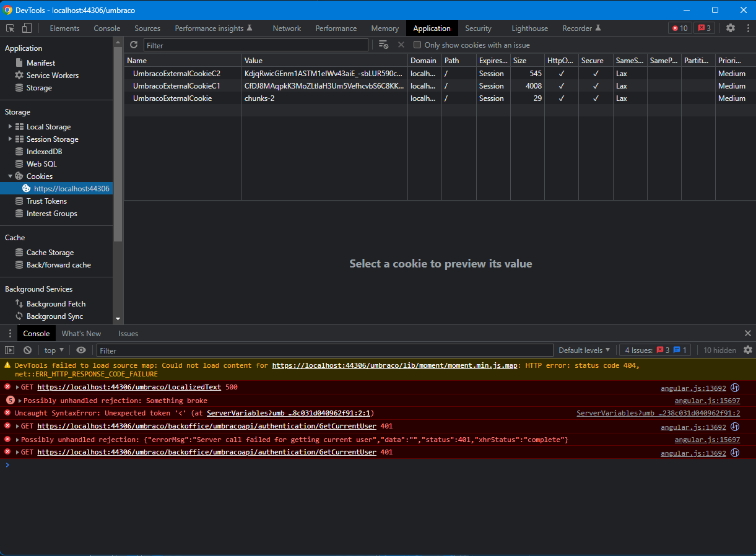Open Background Sync
This screenshot has width=756, height=556.
click(x=54, y=316)
